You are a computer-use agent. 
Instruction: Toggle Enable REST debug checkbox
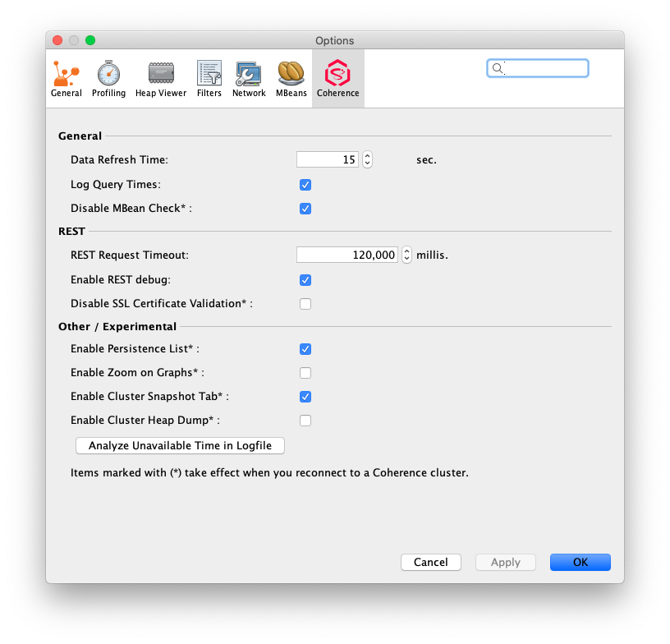305,280
